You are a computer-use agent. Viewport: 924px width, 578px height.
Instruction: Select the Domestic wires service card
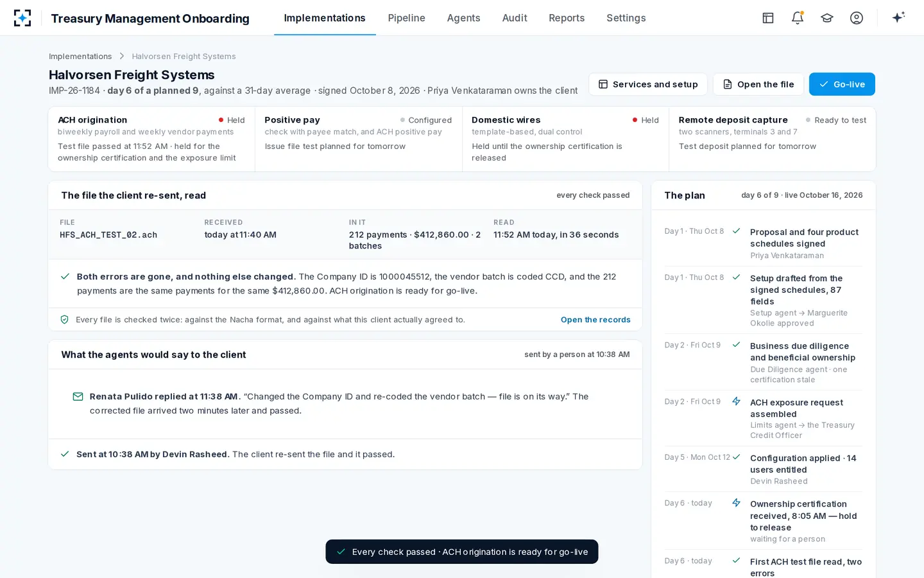[565, 139]
